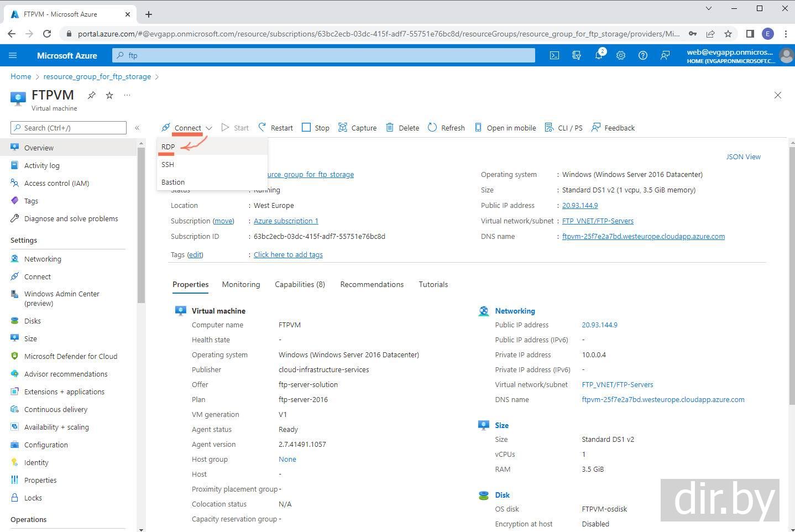The image size is (795, 532).
Task: Open Azure subscription 1 link
Action: coord(286,221)
